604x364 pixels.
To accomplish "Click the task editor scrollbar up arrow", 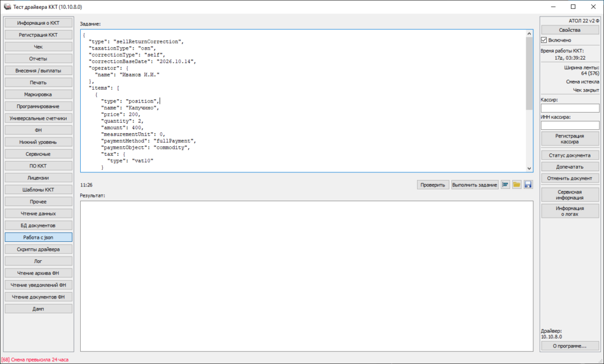I will 529,34.
